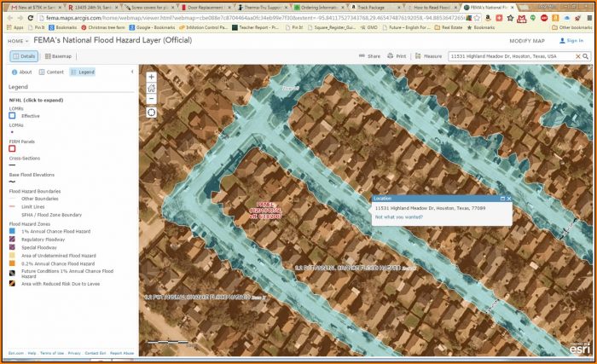Open the Basemap gallery

click(x=58, y=56)
